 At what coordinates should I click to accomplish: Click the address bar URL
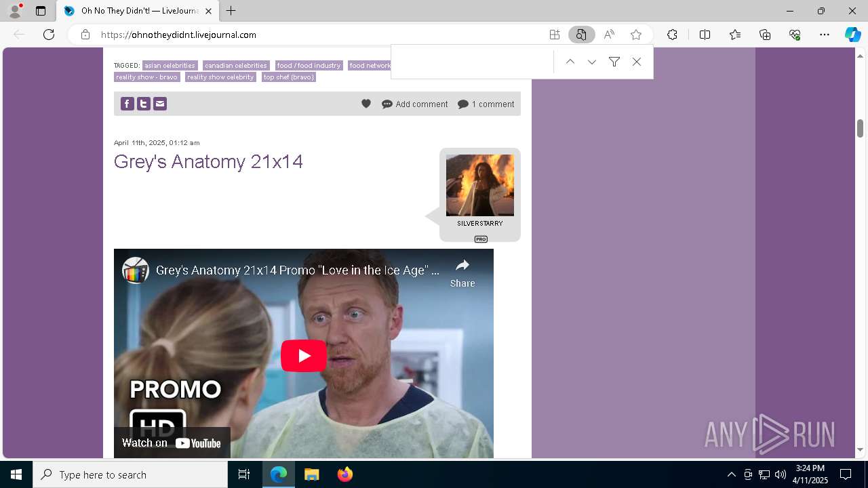[x=178, y=35]
